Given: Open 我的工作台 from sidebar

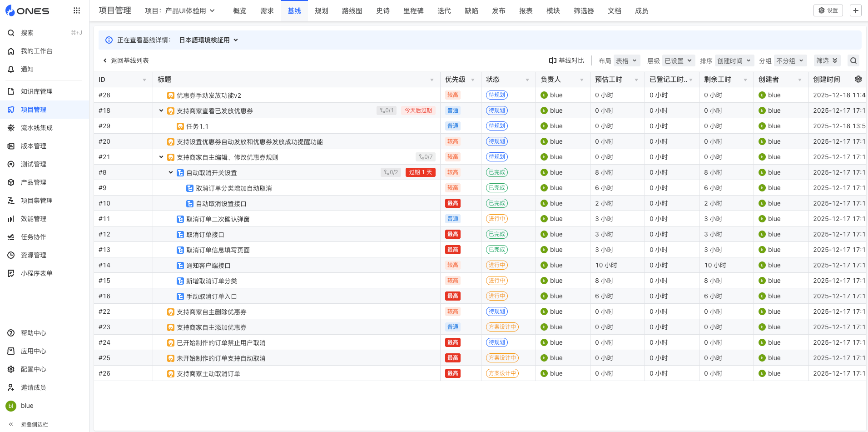Looking at the screenshot, I should (36, 51).
